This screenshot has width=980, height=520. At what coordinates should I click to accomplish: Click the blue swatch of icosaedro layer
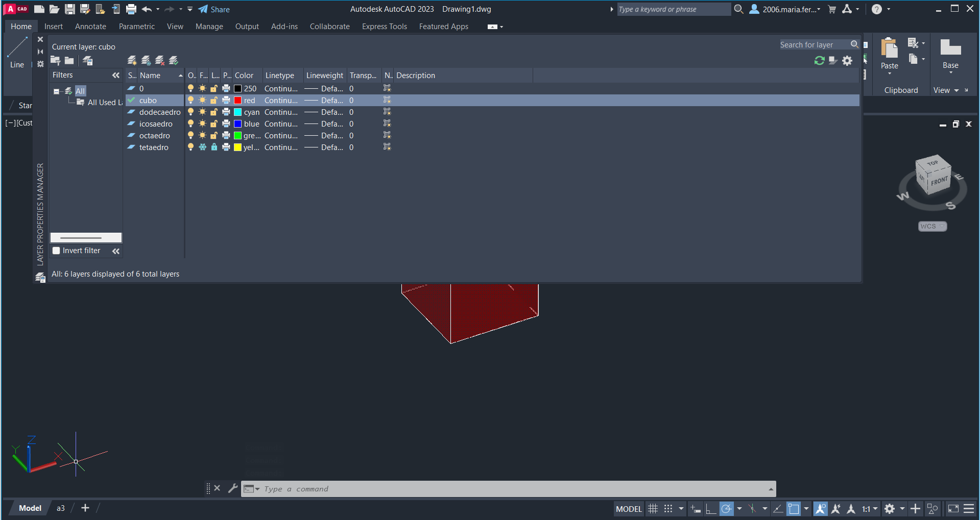coord(237,124)
